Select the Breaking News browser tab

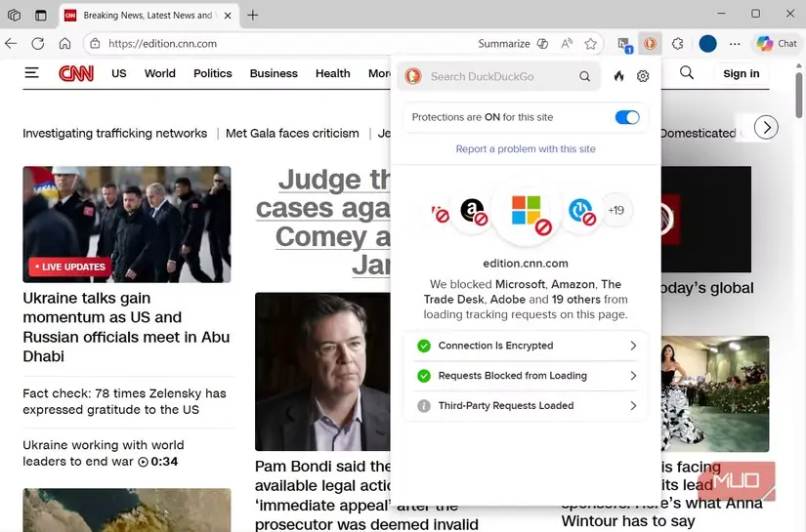148,16
